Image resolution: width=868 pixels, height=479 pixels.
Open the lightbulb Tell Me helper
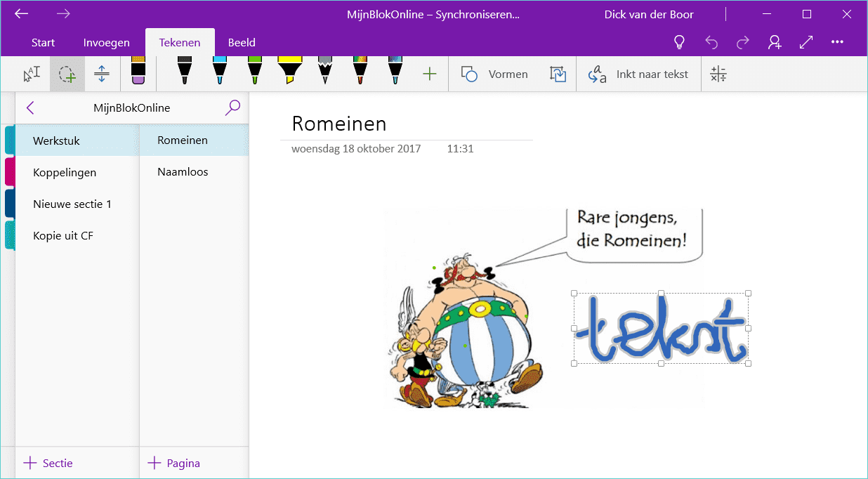pyautogui.click(x=679, y=42)
